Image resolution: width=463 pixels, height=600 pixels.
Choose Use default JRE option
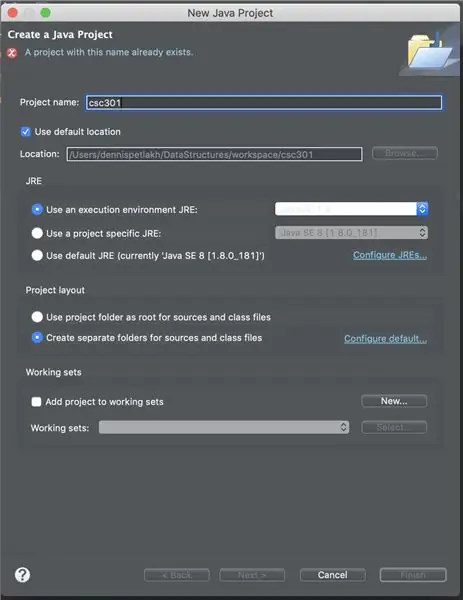coord(37,255)
